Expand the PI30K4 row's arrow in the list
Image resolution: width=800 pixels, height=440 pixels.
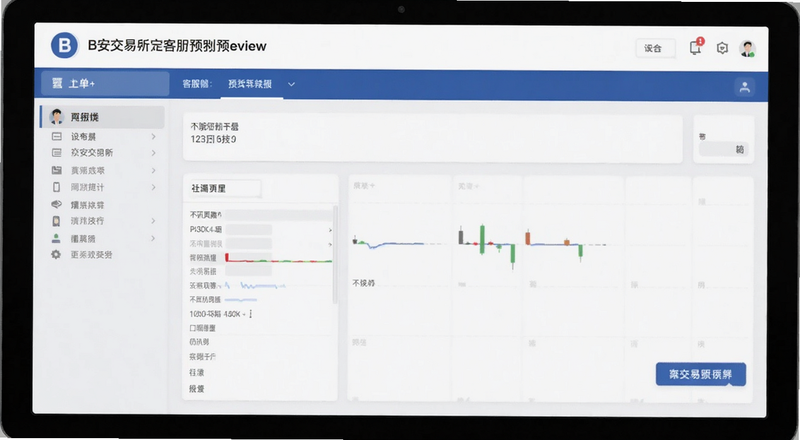330,230
